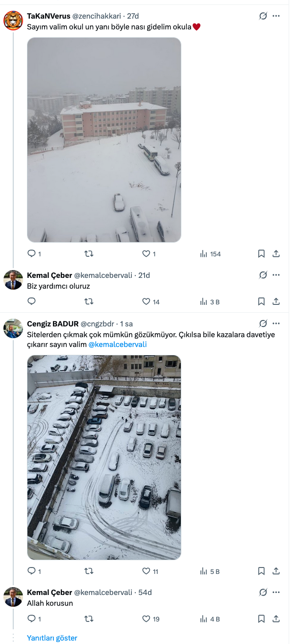
Task: Click Grok icon on TaKaNVerus's tweet
Action: 263,16
